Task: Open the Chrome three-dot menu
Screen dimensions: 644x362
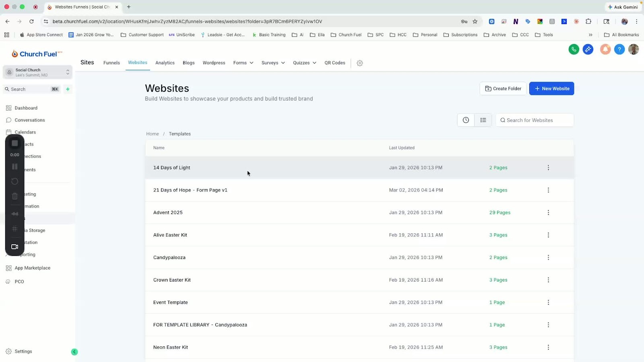Action: pyautogui.click(x=636, y=21)
